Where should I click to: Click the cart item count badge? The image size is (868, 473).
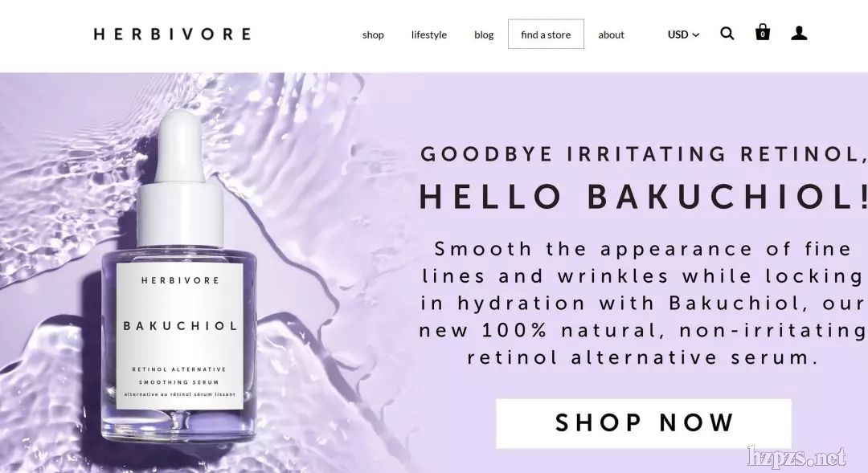tap(763, 35)
